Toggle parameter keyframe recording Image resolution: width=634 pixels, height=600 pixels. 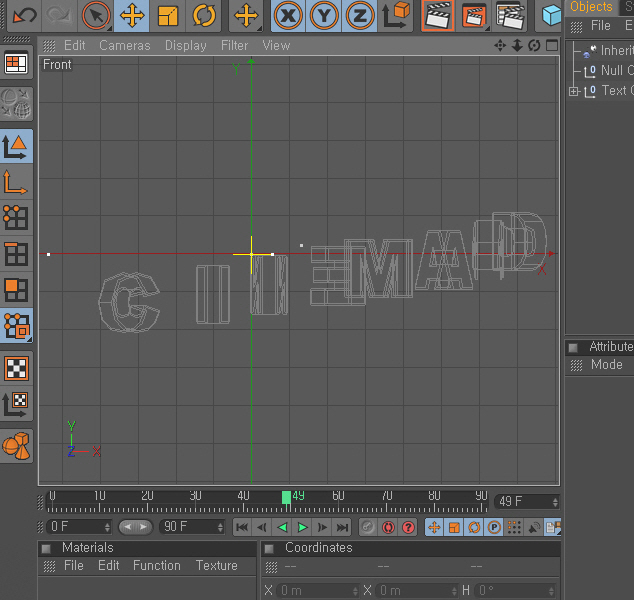[494, 527]
